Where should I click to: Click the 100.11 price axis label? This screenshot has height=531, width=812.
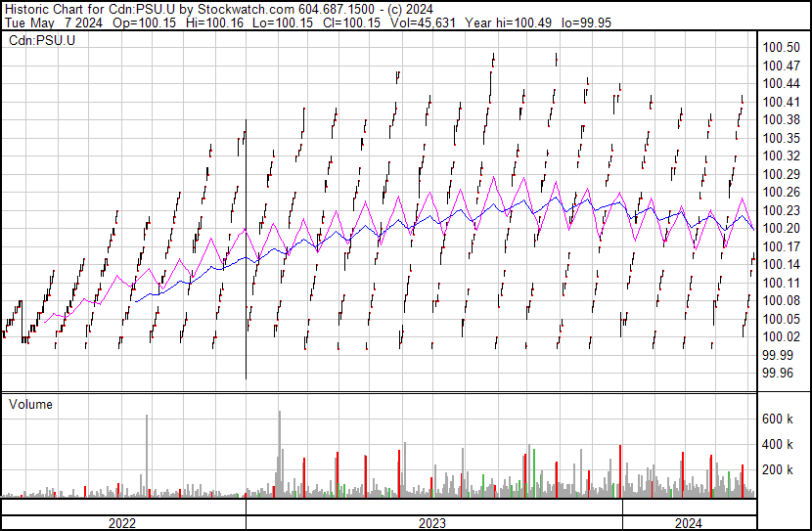[x=781, y=283]
